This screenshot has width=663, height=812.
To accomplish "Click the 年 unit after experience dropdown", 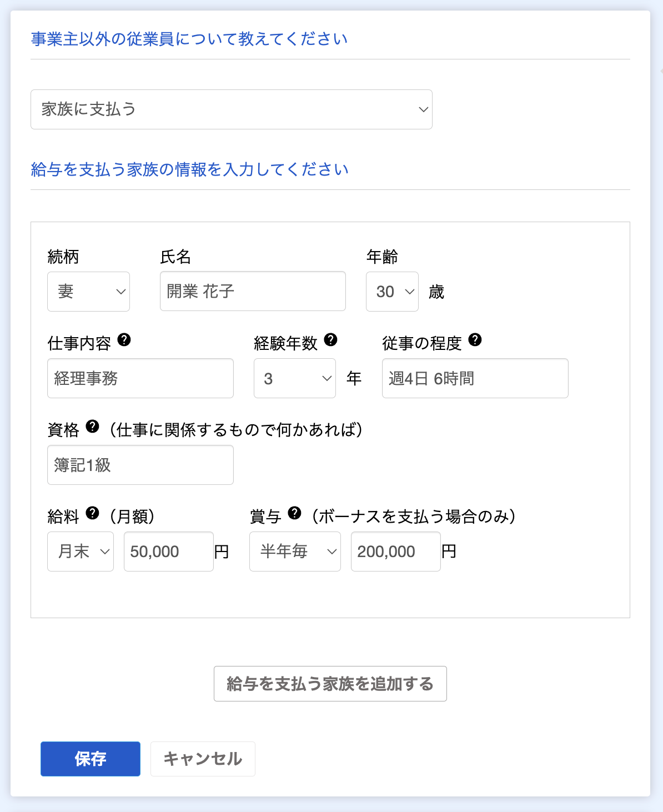I will 354,378.
